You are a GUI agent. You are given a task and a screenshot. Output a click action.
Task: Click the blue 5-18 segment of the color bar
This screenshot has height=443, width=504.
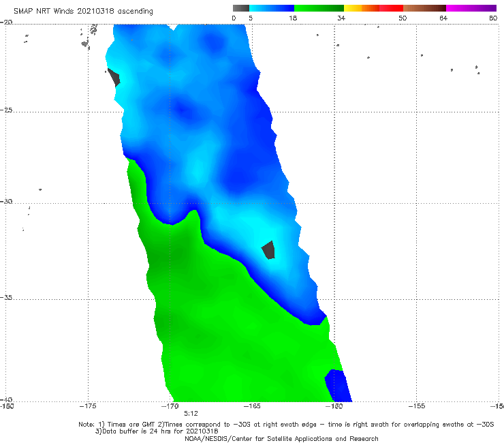(x=272, y=8)
